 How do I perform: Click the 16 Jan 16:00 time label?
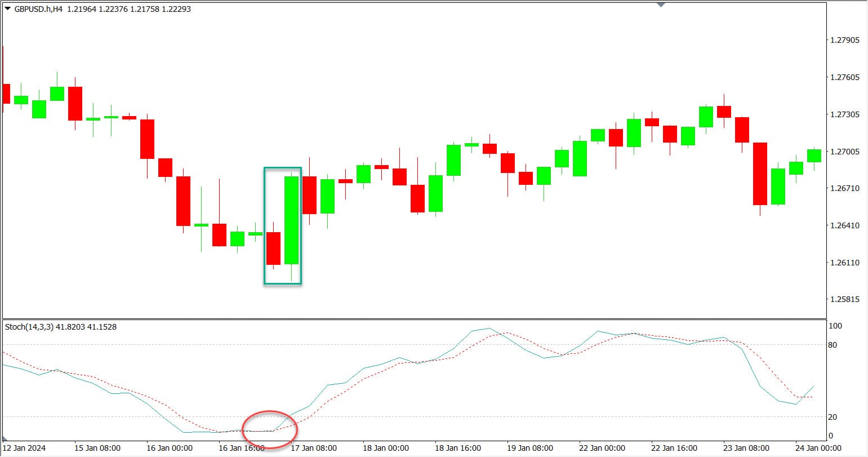(x=242, y=449)
